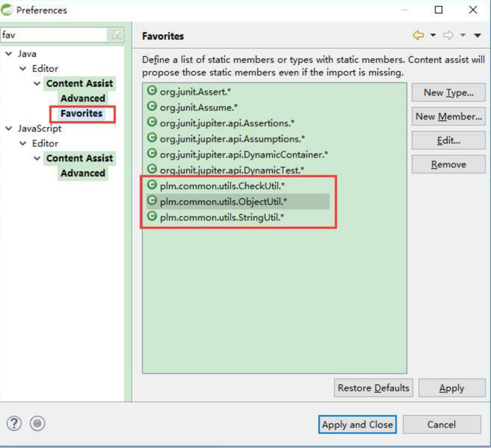Viewport: 491px width, 448px height.
Task: Open the forward history dropdown arrow
Action: click(463, 35)
